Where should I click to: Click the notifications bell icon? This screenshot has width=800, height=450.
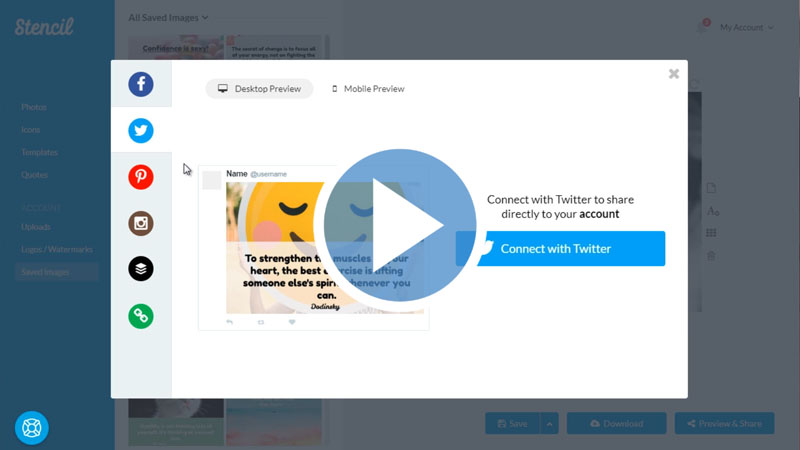click(x=702, y=28)
